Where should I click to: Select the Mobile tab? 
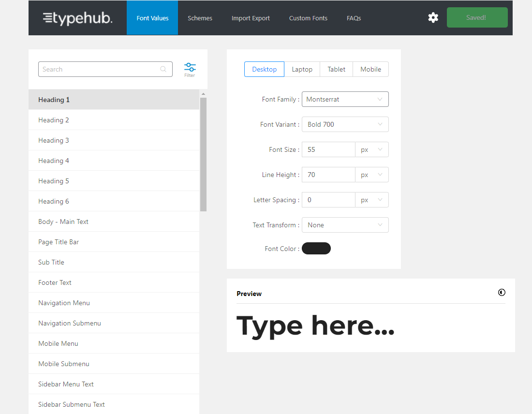(370, 69)
